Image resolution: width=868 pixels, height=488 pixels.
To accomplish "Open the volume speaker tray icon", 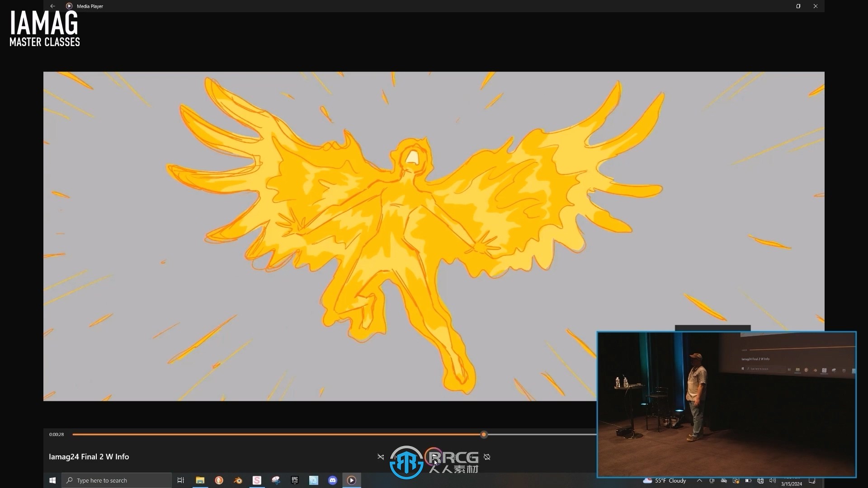I will point(772,480).
